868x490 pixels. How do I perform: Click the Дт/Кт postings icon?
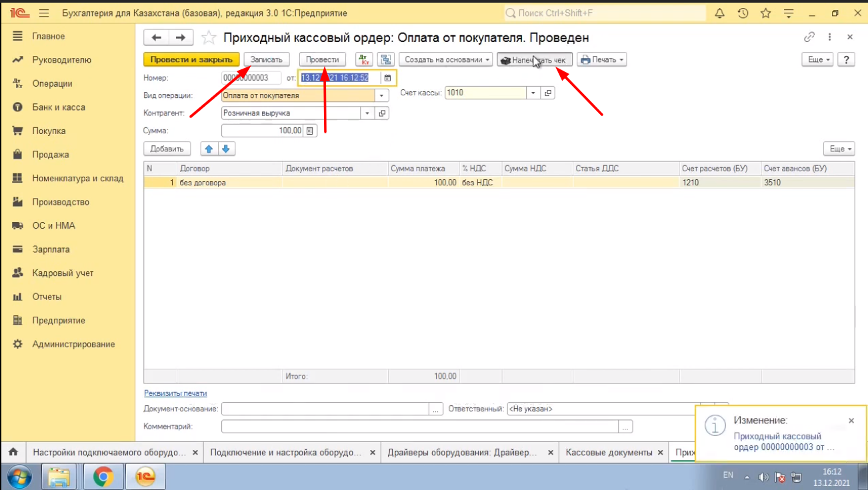[x=364, y=59]
